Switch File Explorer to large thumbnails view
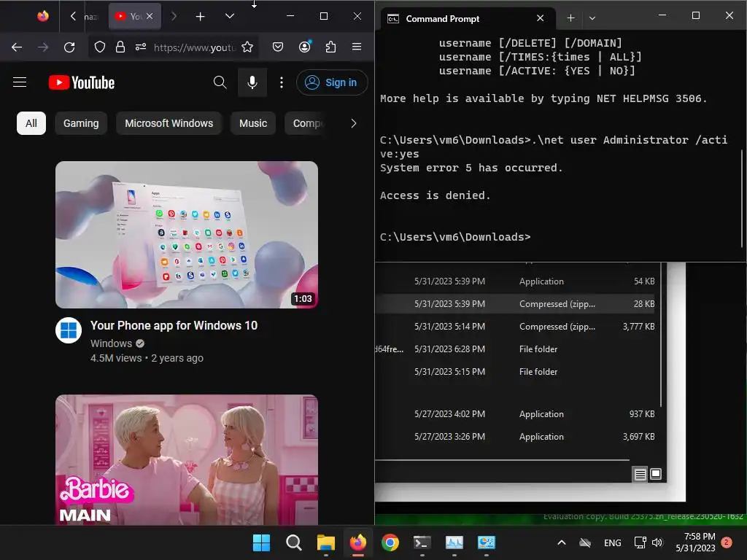This screenshot has width=747, height=560. point(656,474)
